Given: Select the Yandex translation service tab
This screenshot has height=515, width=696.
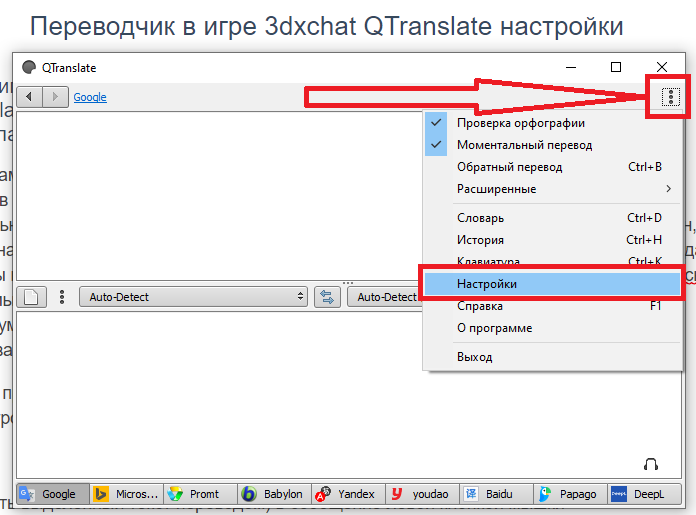Looking at the screenshot, I should point(349,494).
